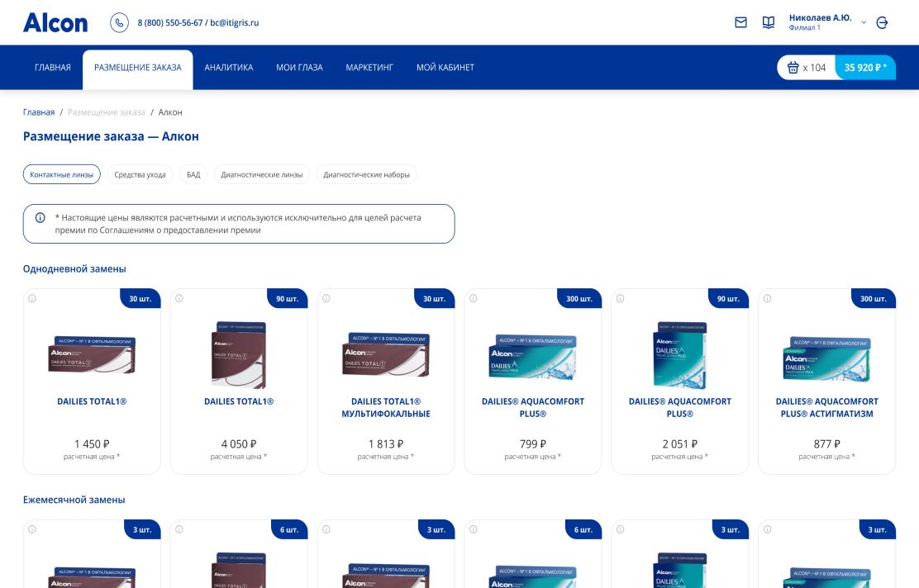This screenshot has height=588, width=919.
Task: Open Dailies Total1 multifocal product image
Action: coord(386,355)
